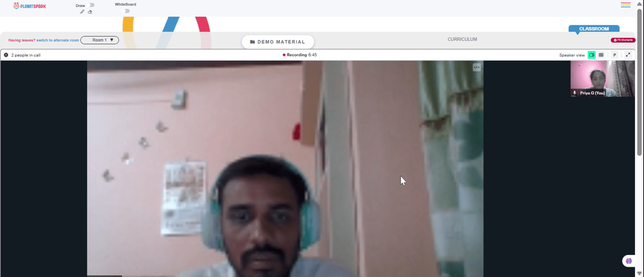
Task: Open call settings gear
Action: click(x=6, y=55)
